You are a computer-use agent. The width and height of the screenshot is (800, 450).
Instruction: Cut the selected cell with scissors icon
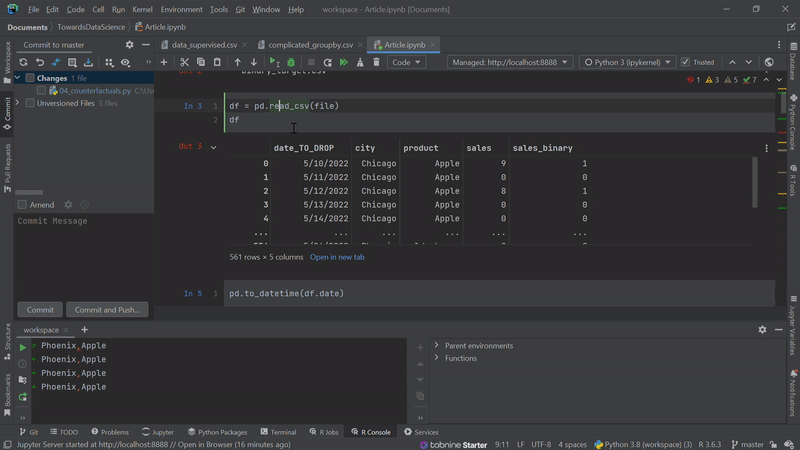[x=185, y=62]
